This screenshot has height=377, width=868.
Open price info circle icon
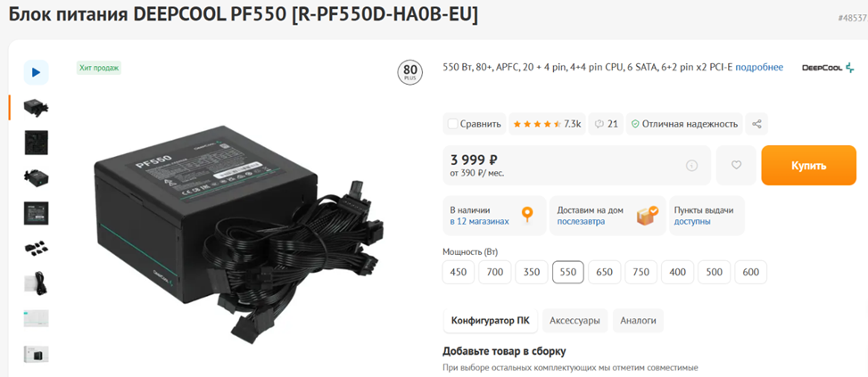(690, 165)
